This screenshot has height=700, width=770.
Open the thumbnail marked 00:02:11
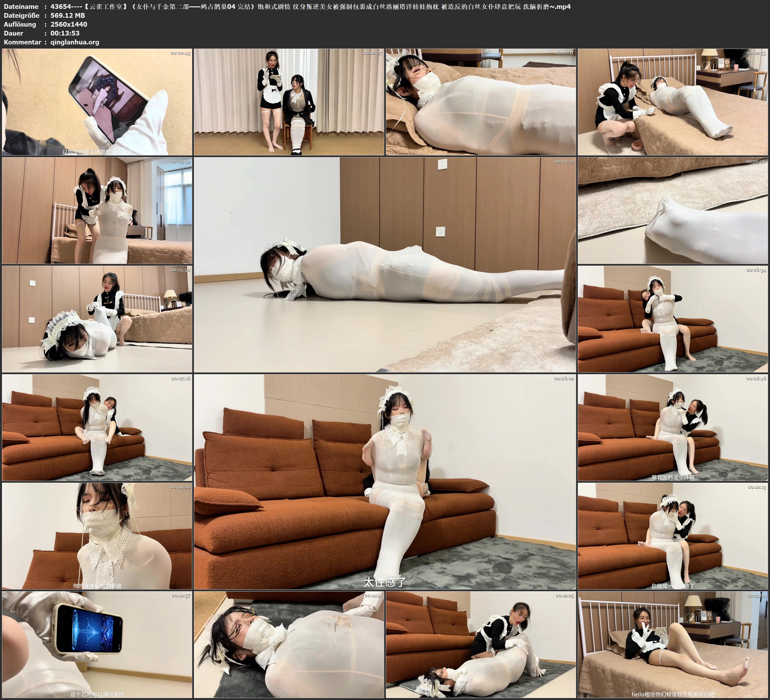(481, 102)
